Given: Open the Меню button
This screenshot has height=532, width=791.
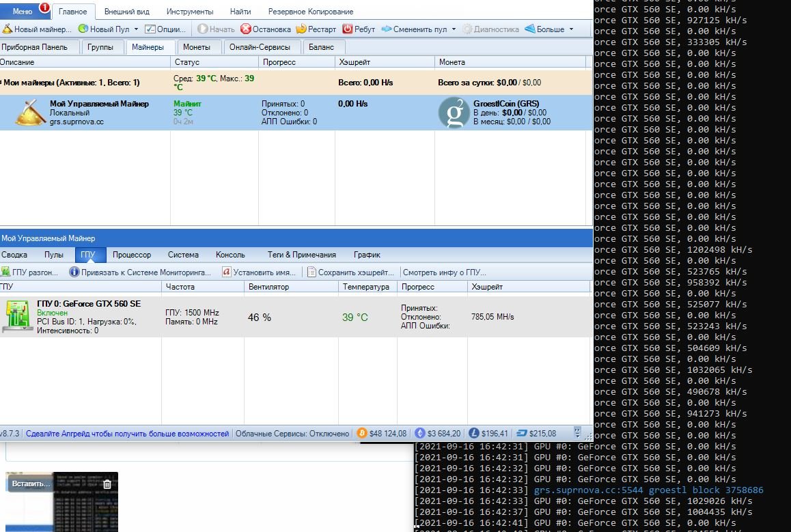Looking at the screenshot, I should point(22,11).
